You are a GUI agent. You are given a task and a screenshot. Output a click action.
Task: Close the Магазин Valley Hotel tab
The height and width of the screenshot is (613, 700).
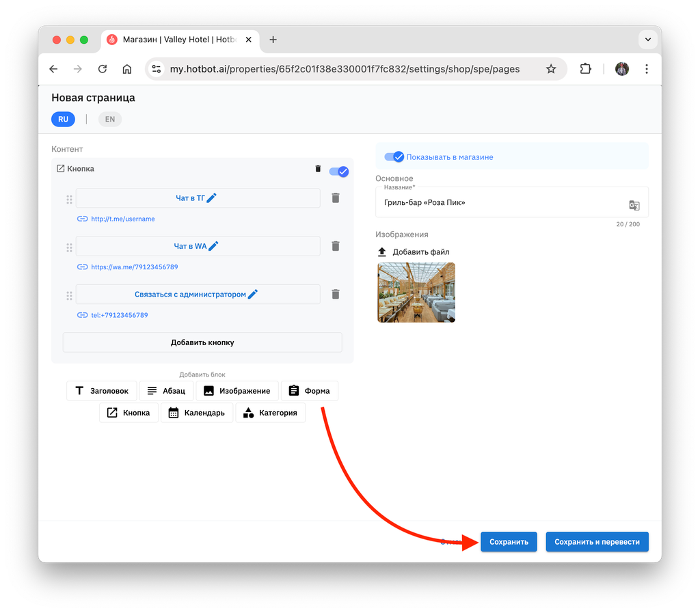(x=249, y=40)
